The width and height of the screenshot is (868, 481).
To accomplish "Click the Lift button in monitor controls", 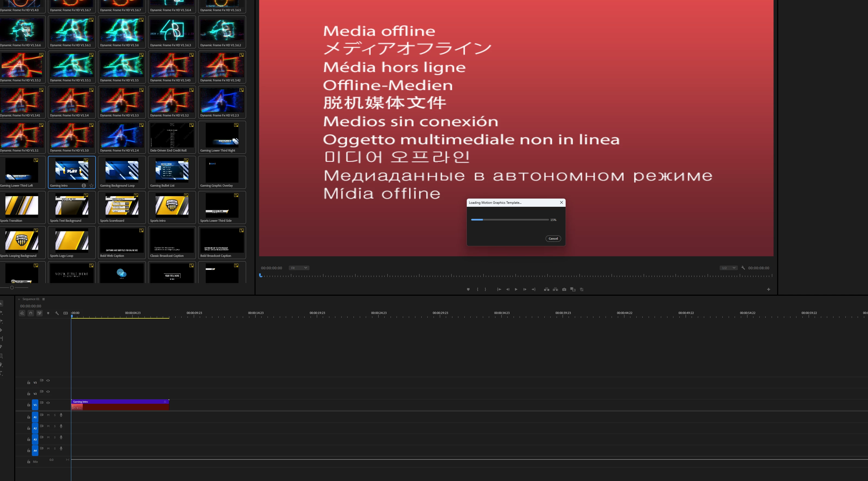I will point(547,289).
